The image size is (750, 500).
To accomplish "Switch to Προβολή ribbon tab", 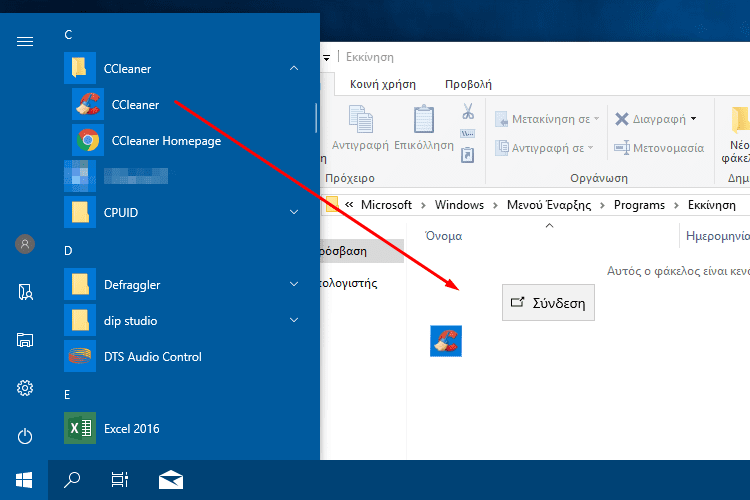I will tap(468, 84).
